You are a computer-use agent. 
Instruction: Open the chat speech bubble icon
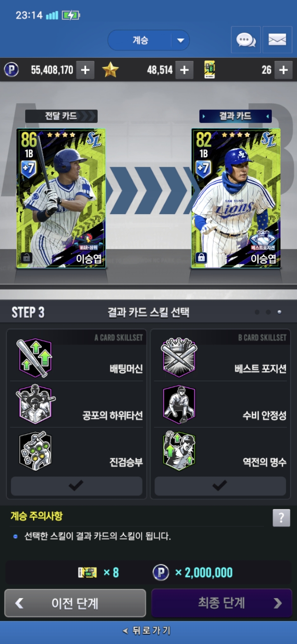(246, 40)
